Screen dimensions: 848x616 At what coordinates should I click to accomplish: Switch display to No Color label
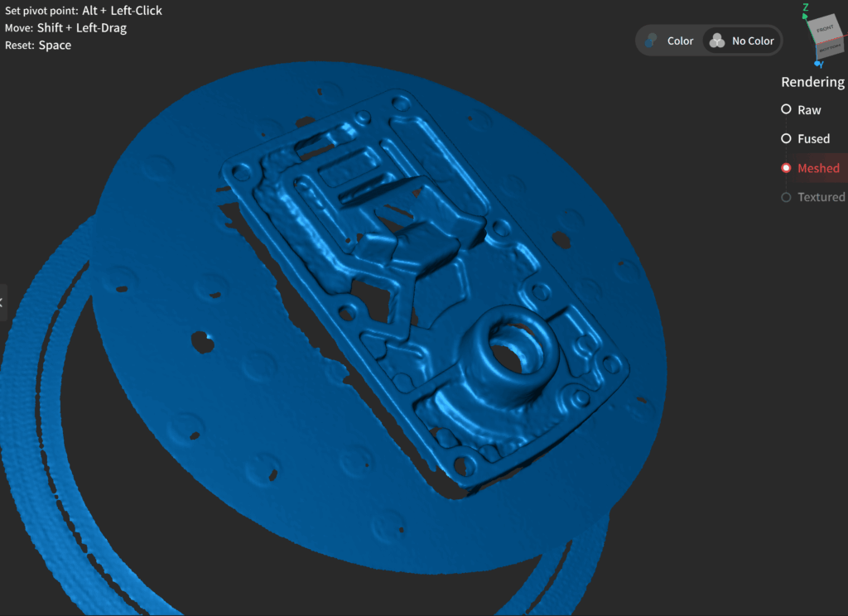click(753, 41)
